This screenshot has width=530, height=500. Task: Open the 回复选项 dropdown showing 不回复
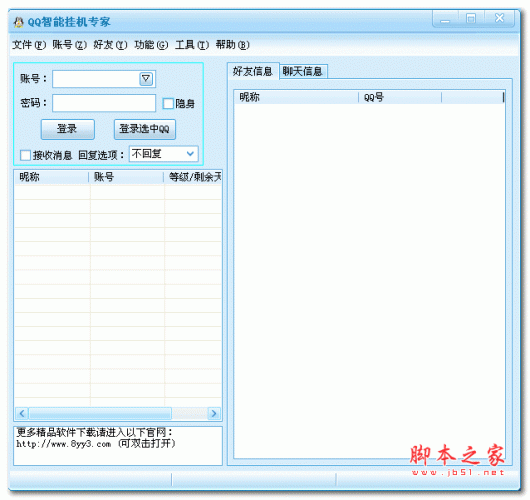tap(164, 154)
